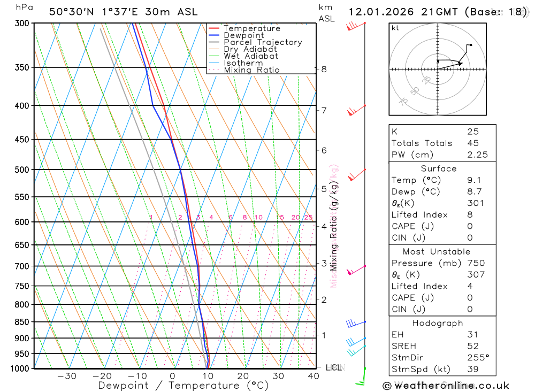Screen dimensions: 535x392
Task: Select the Parcel Trajectory legend entry
Action: click(263, 42)
